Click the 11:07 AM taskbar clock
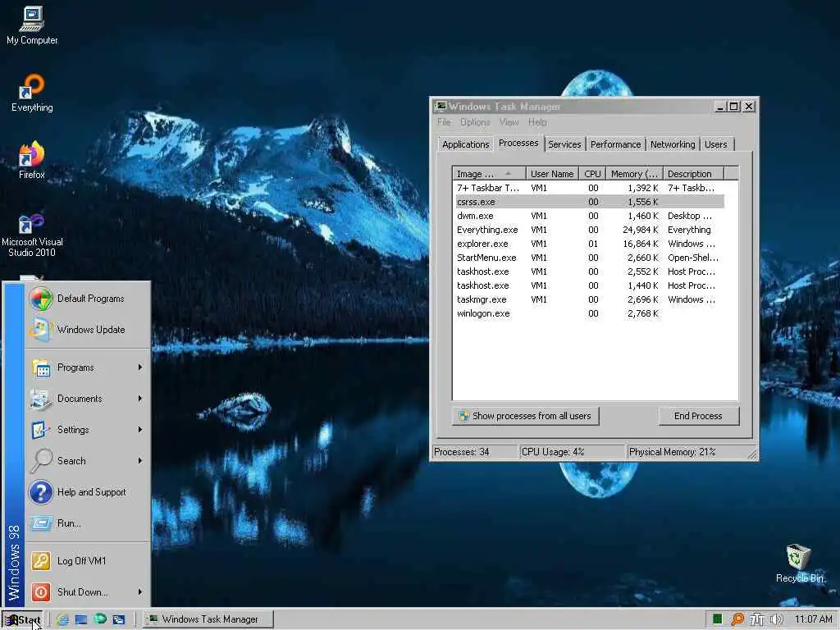 click(813, 619)
